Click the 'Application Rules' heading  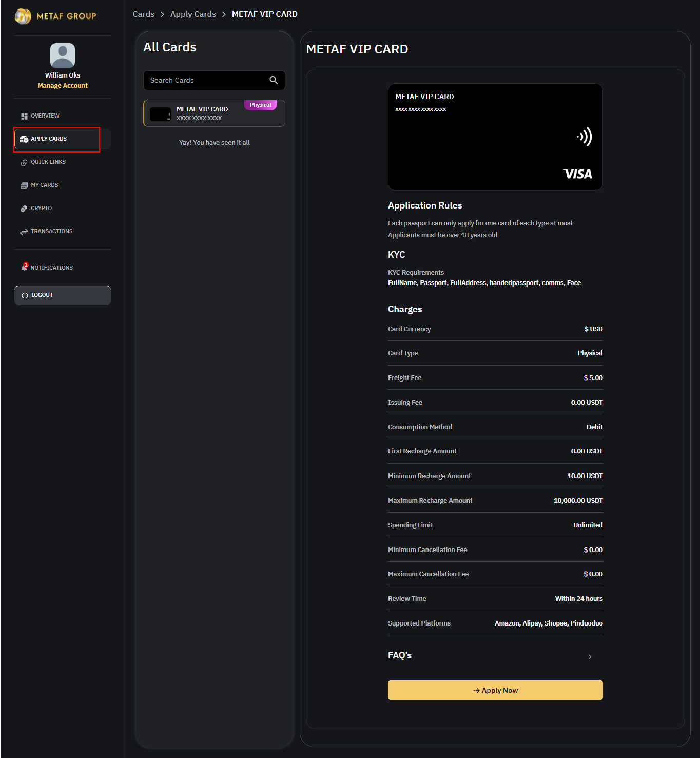tap(425, 205)
